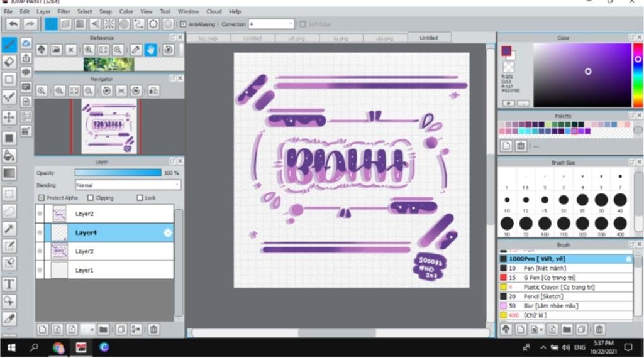Select the Eraser tool

(x=9, y=62)
